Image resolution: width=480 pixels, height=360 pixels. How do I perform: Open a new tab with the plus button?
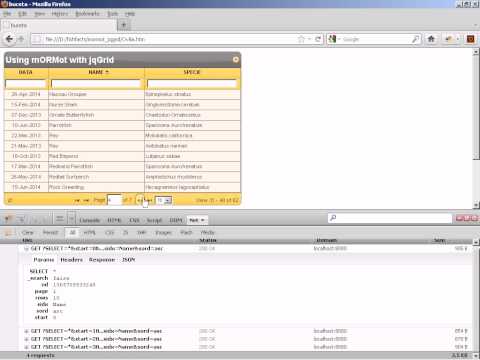pyautogui.click(x=124, y=25)
